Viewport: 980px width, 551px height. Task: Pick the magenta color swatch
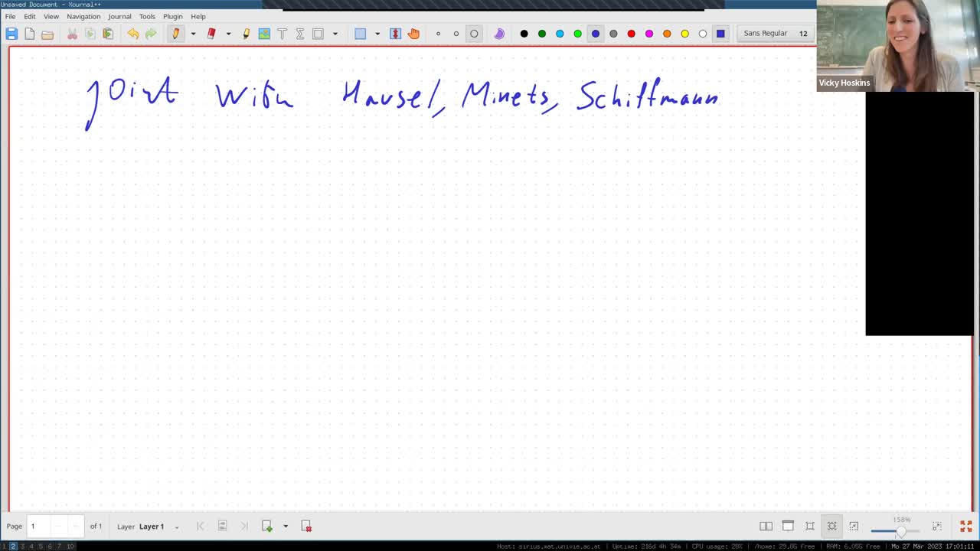coord(649,34)
